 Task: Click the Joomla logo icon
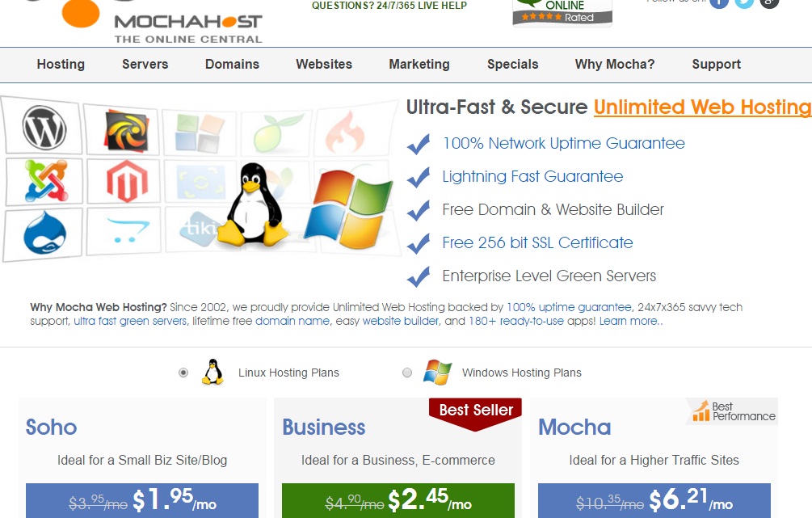[46, 181]
